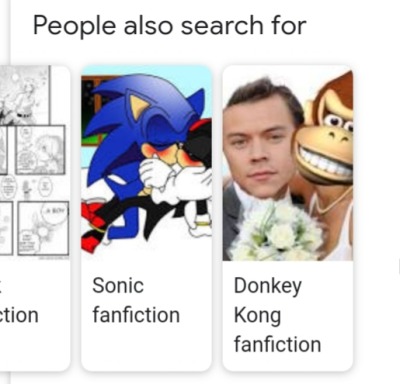The height and width of the screenshot is (384, 400).
Task: Click the white flower bouquet in thumbnail
Action: 277,230
